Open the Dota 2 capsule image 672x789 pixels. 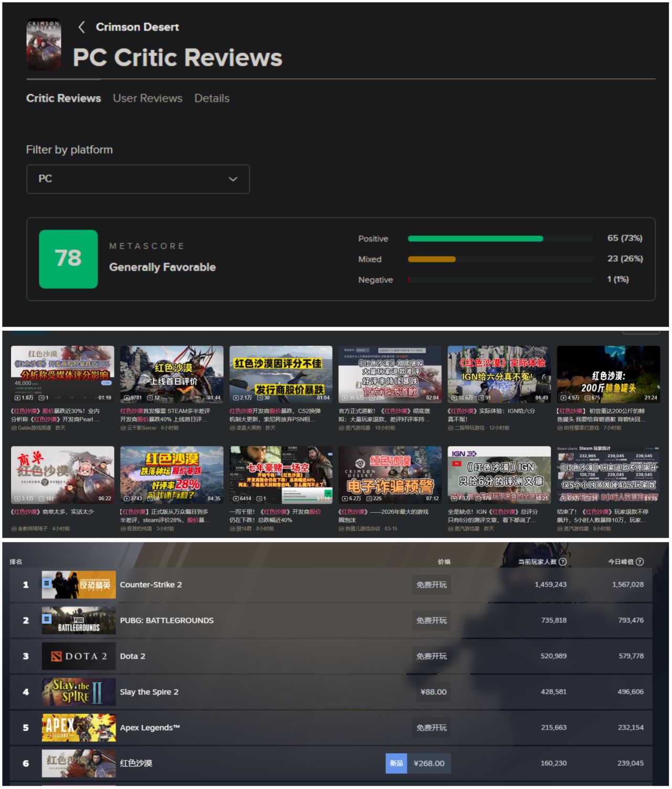click(79, 656)
